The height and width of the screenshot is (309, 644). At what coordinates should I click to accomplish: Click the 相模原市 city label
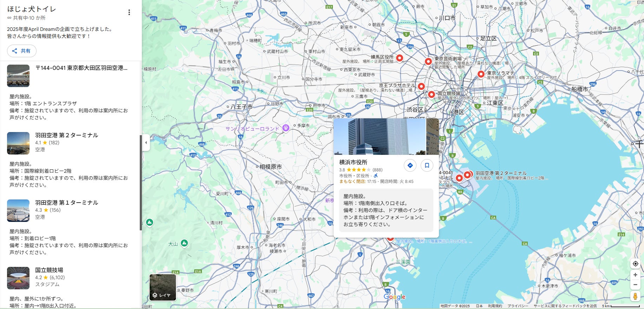pos(270,167)
